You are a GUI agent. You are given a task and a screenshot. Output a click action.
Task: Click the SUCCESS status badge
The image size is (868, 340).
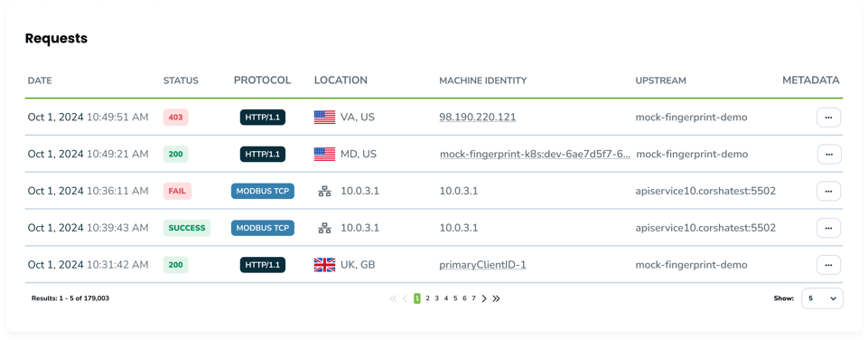(x=187, y=228)
